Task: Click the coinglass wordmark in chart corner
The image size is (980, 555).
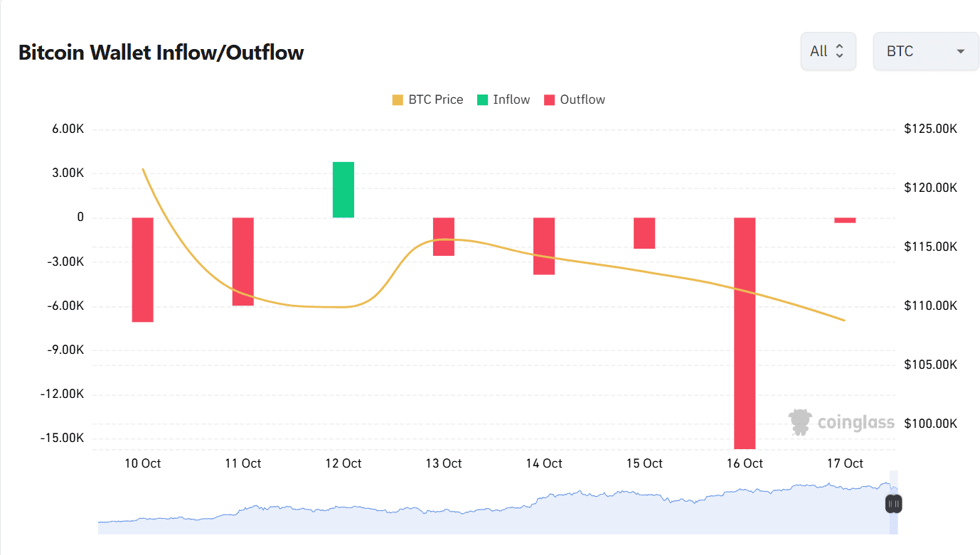Action: 856,421
